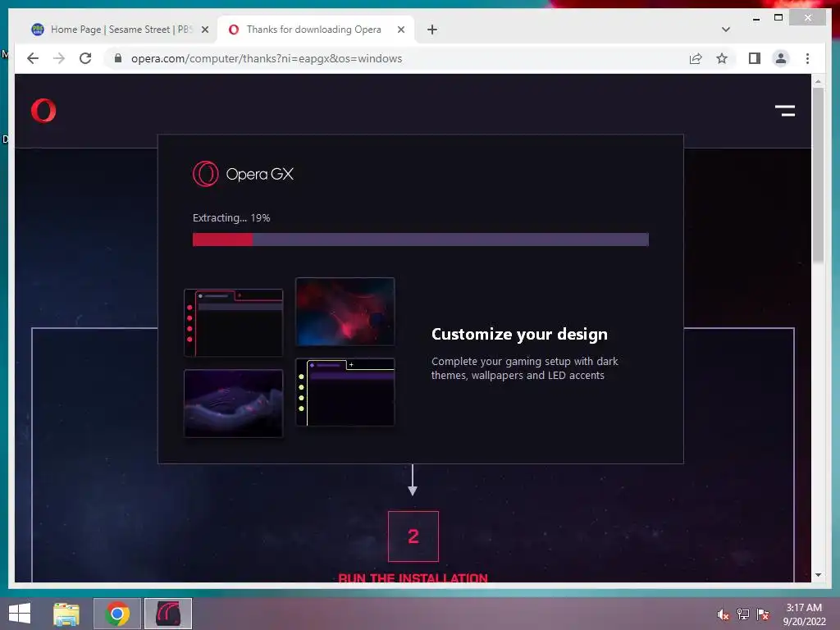This screenshot has height=630, width=840.
Task: Open the Chrome side panel icon
Action: pos(755,58)
